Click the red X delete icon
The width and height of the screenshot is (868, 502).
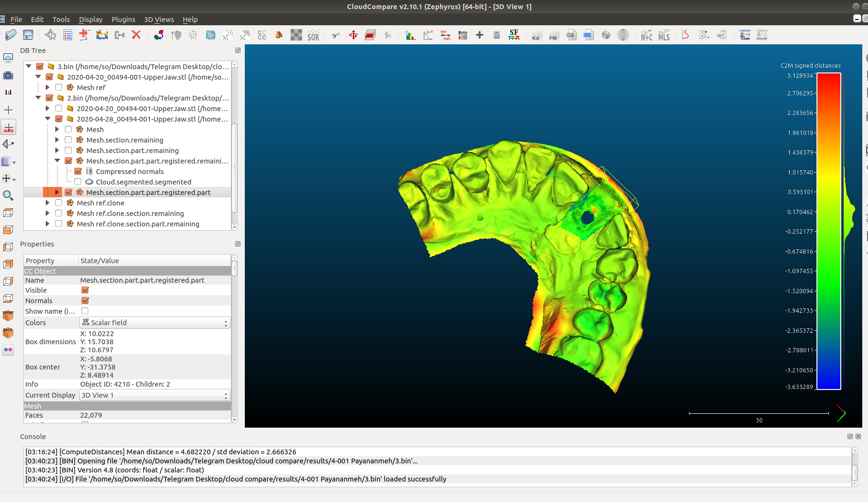pos(136,35)
